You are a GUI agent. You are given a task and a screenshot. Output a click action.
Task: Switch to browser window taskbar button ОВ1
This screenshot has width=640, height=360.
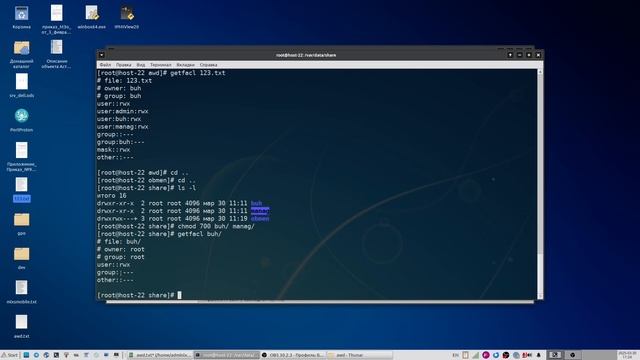tap(292, 355)
